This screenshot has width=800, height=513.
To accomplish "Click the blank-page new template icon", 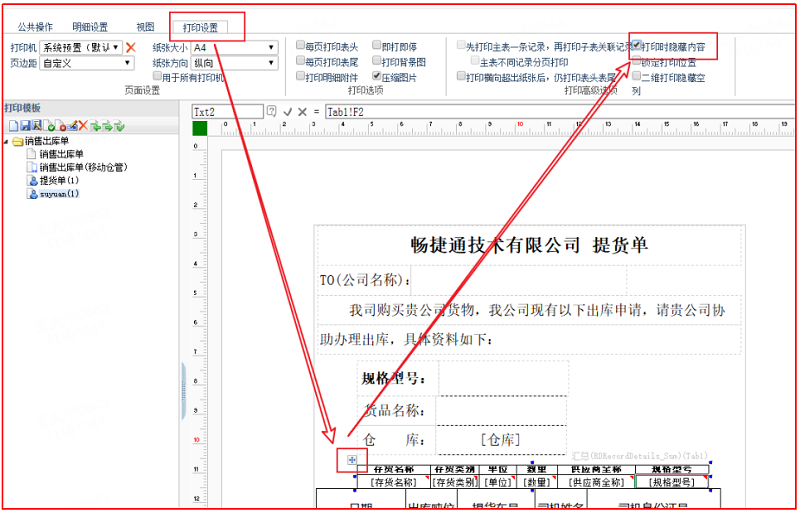I will 13,126.
